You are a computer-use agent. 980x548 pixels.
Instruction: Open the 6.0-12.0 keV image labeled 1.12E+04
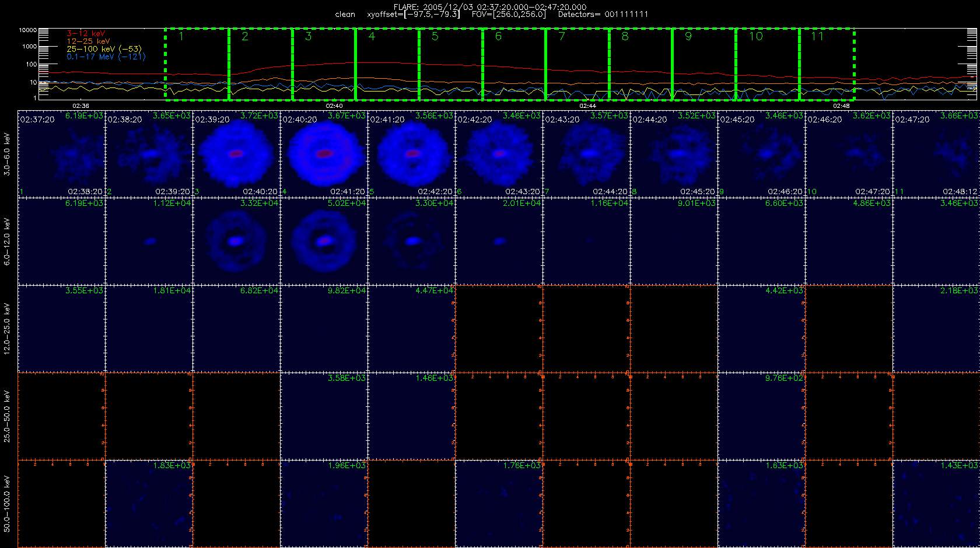[x=149, y=241]
